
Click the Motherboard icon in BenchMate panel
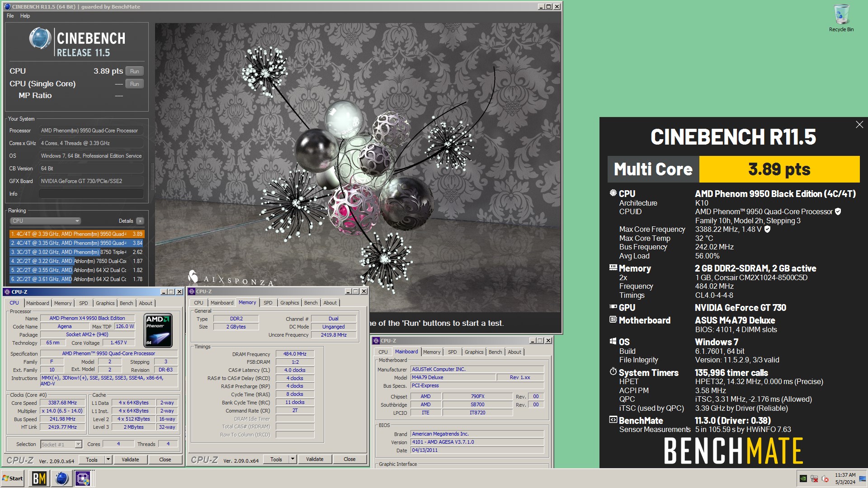613,319
